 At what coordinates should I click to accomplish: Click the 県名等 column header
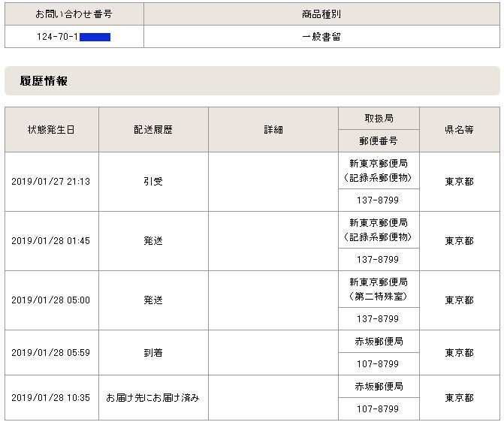(460, 129)
